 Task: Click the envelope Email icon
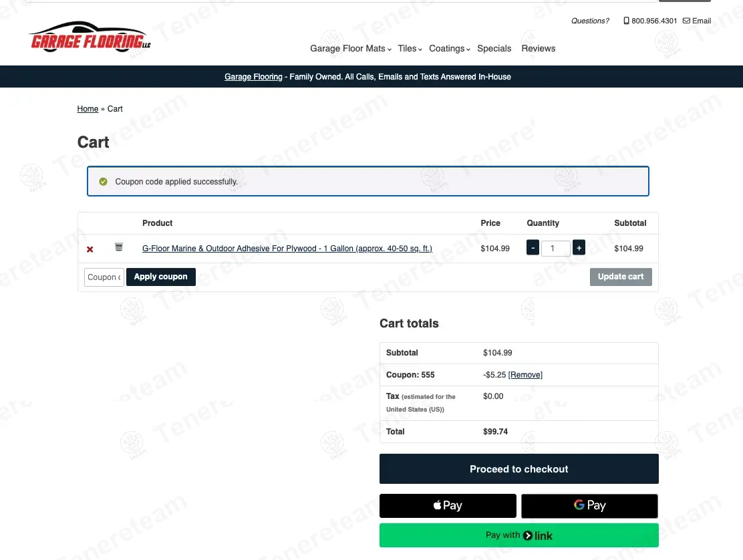point(686,21)
